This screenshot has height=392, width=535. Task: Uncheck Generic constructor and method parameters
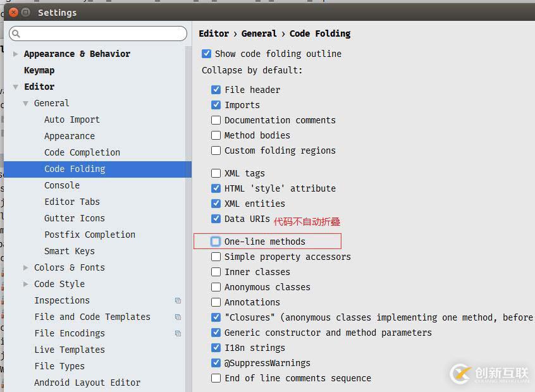pos(216,333)
